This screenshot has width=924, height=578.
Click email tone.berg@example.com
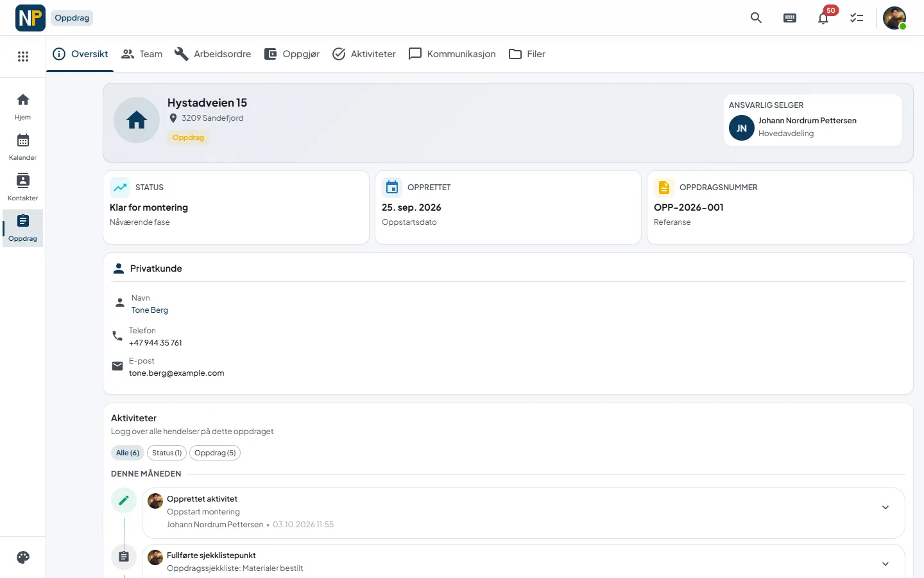176,373
